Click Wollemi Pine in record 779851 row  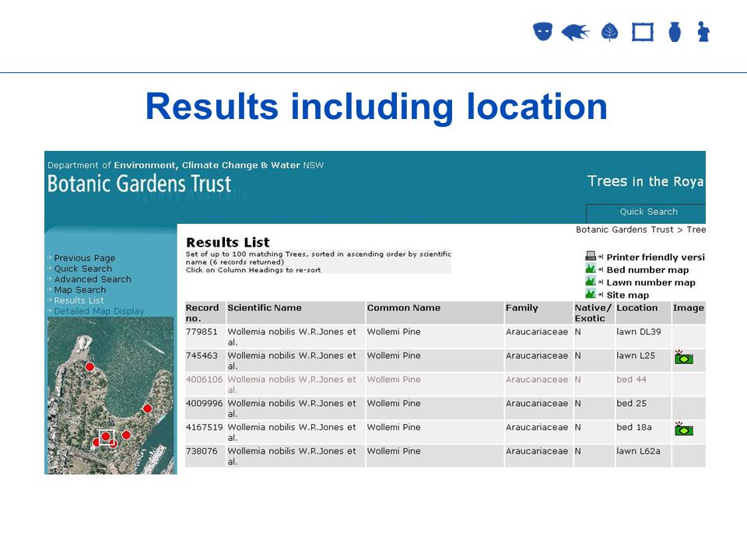(394, 331)
